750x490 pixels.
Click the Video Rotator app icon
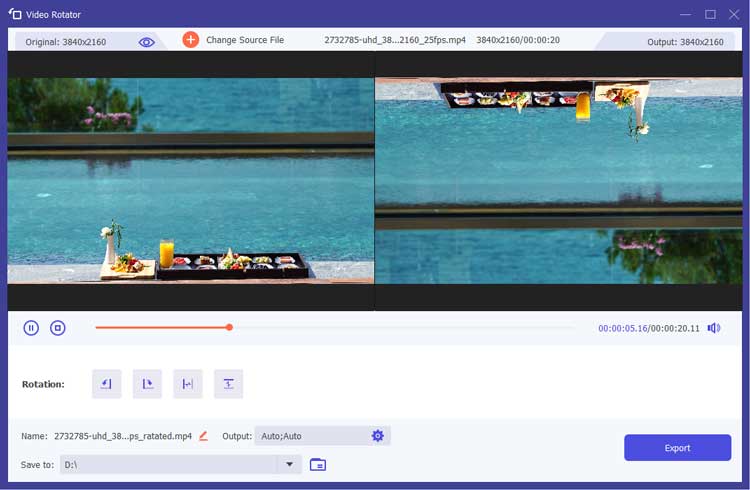15,14
